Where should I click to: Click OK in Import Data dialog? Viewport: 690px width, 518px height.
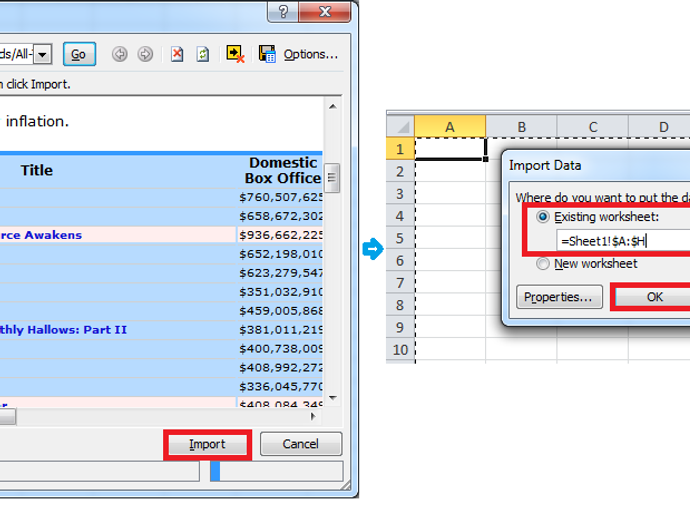click(x=654, y=297)
